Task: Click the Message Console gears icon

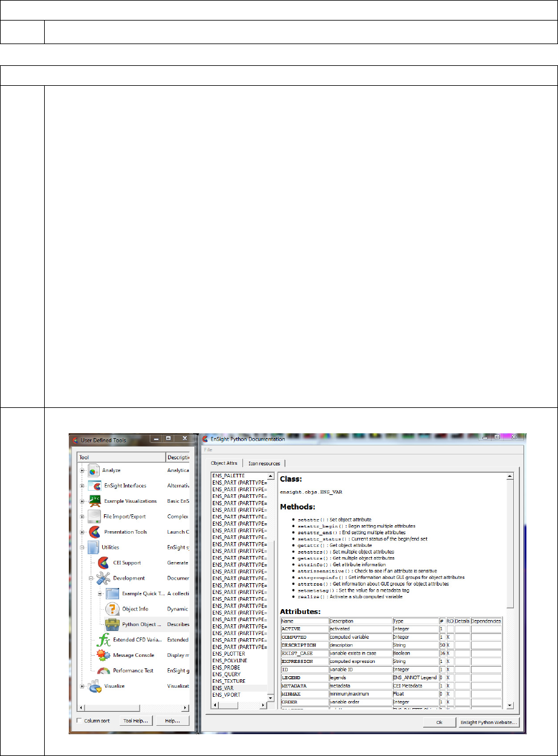Action: click(103, 655)
